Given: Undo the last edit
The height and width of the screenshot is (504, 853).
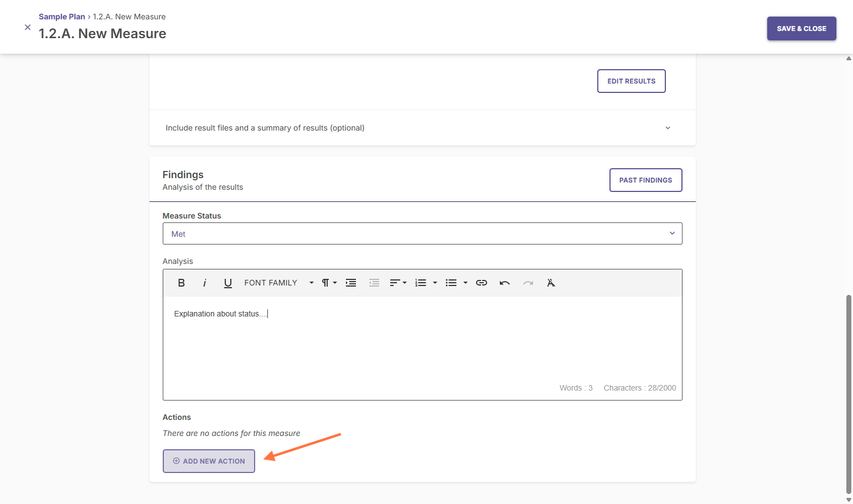Looking at the screenshot, I should pyautogui.click(x=505, y=283).
